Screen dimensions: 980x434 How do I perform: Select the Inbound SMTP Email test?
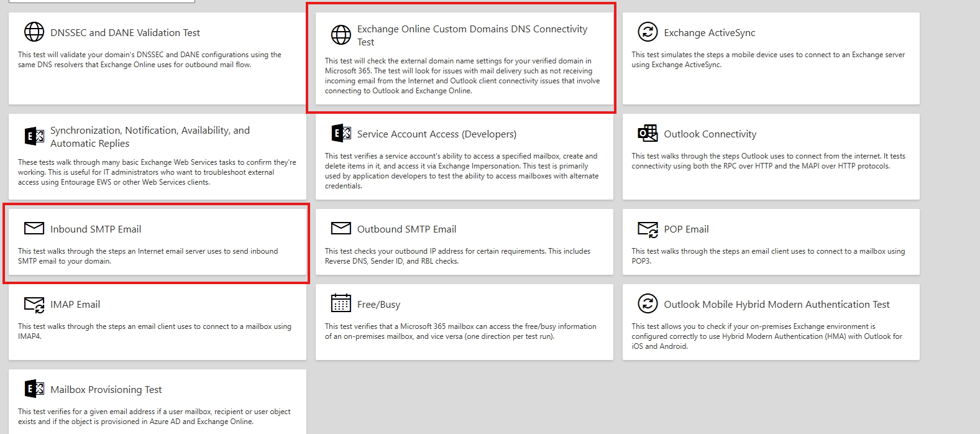[96, 229]
